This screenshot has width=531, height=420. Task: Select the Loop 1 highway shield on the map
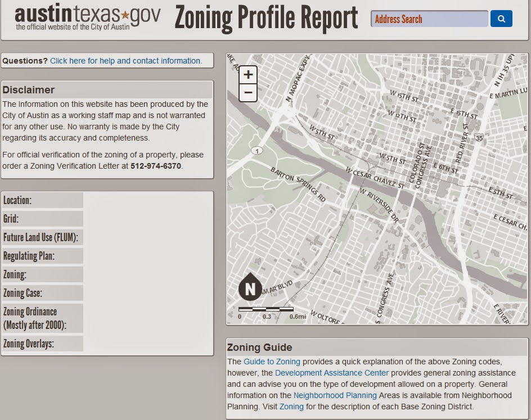(x=256, y=151)
